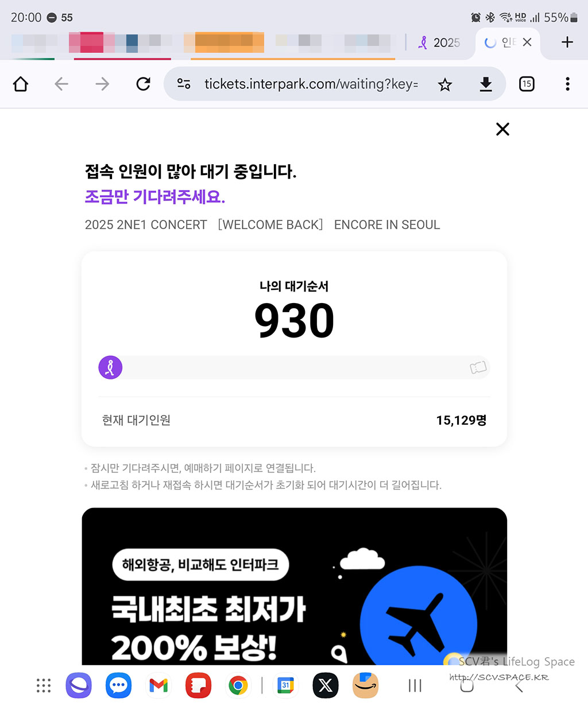Image resolution: width=588 pixels, height=706 pixels.
Task: Open Google Calendar from the taskbar
Action: 285,685
